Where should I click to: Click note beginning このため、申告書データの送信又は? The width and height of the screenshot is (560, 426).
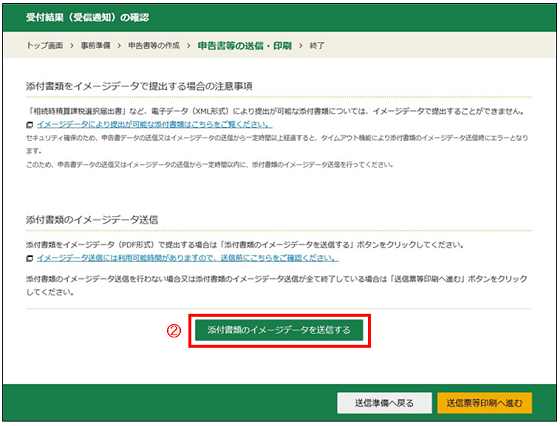click(x=210, y=165)
